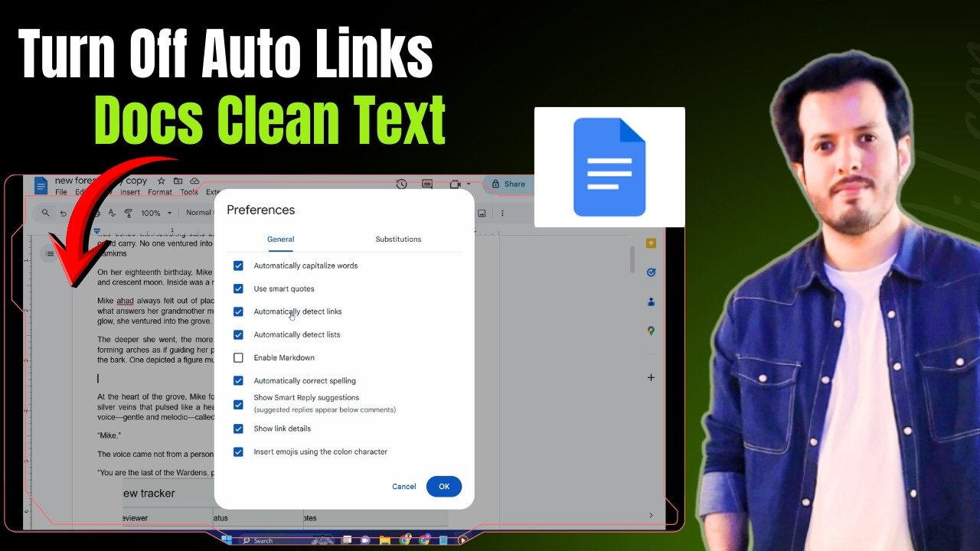Toggle Automatically correct spelling checkbox
Viewport: 980px width, 551px height.
click(238, 380)
